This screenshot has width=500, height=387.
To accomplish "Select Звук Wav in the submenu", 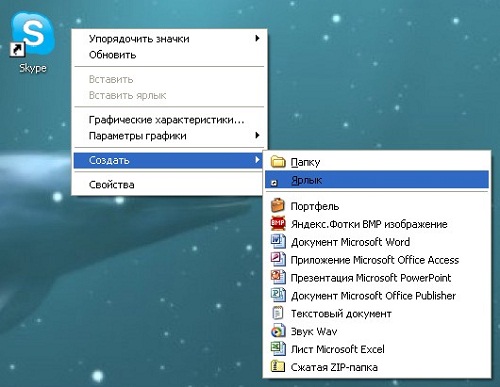I will click(377, 331).
